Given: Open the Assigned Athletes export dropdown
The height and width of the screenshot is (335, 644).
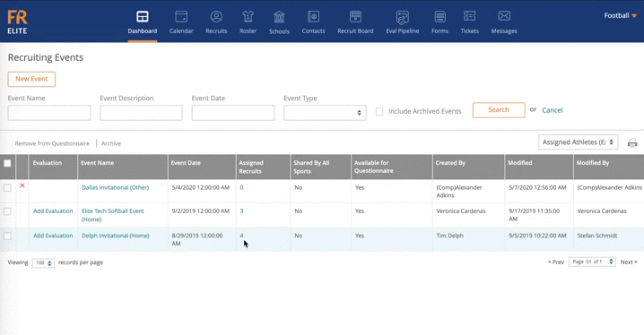Looking at the screenshot, I should tap(578, 142).
